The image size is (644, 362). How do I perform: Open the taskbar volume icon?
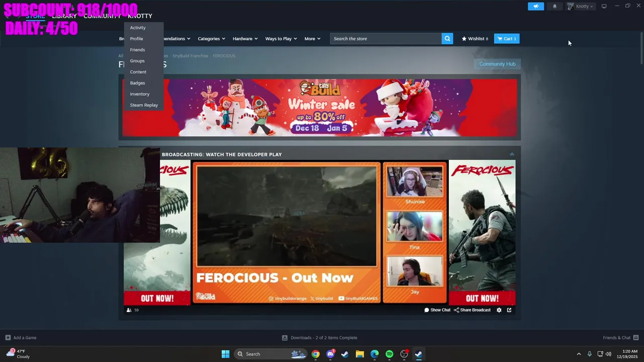[608, 354]
